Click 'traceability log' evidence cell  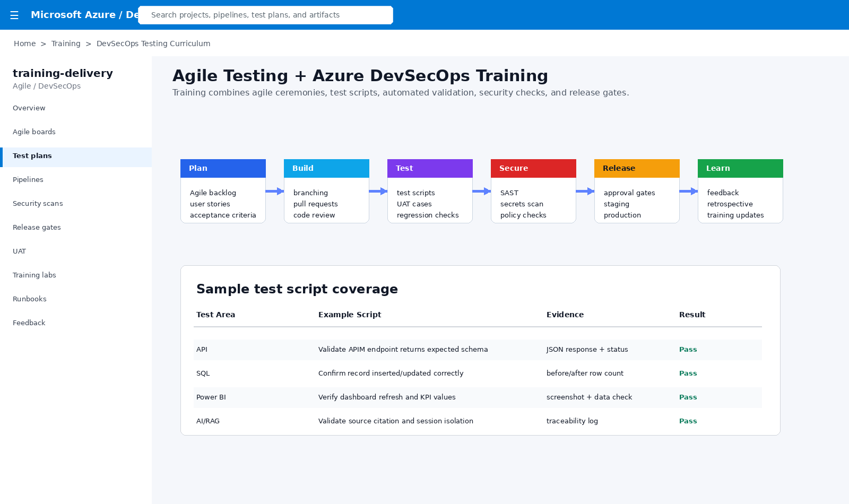point(572,421)
